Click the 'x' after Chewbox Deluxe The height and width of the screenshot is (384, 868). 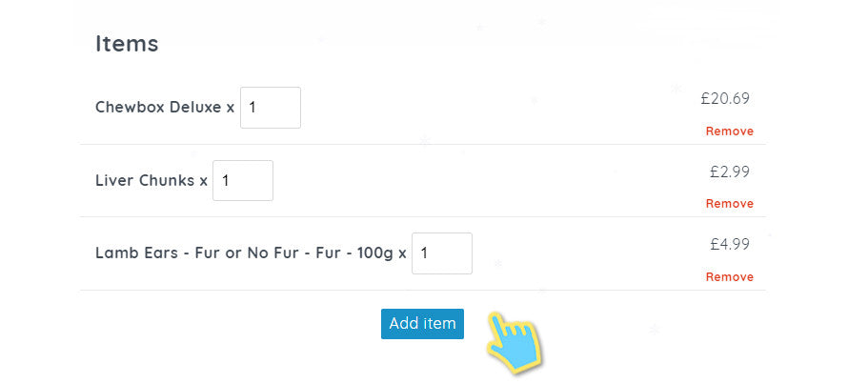[231, 108]
